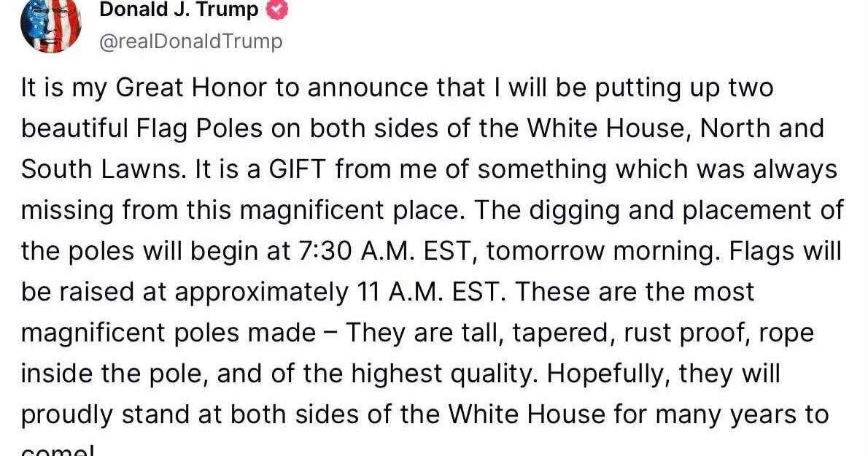Visit the @realDonaldTrump handle link
Viewport: 868px width, 456px height.
click(x=191, y=42)
